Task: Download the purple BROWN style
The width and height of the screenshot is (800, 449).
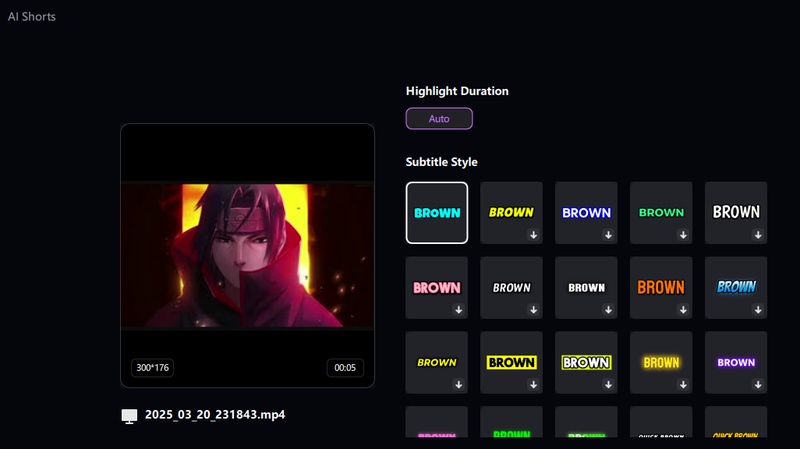Action: click(x=758, y=385)
